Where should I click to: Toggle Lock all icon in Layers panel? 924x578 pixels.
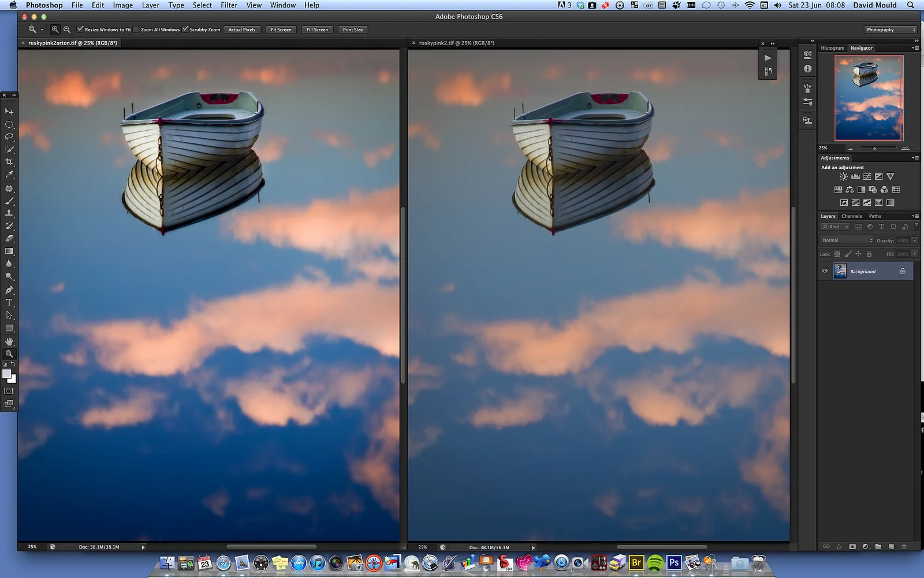pos(869,254)
